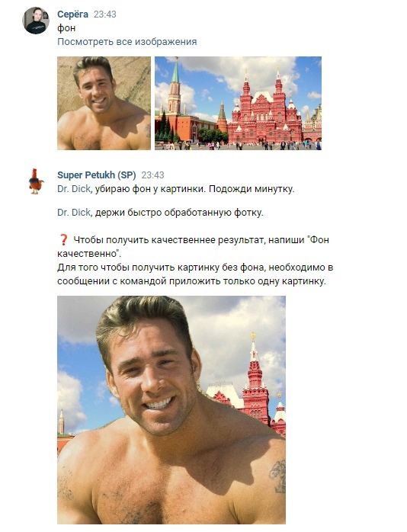The height and width of the screenshot is (532, 407).
Task: Select the фон message text from Серёга
Action: 66,28
